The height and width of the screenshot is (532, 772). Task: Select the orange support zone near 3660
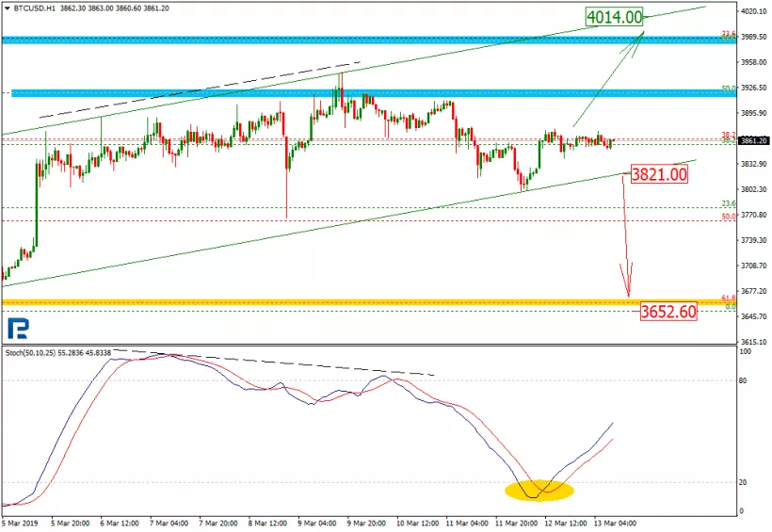tap(367, 302)
